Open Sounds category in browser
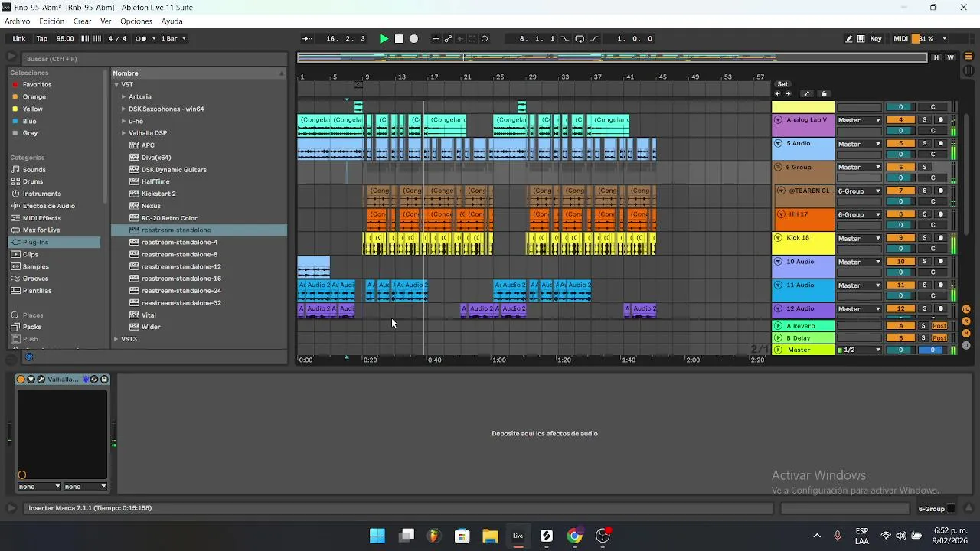980x551 pixels. click(x=34, y=170)
